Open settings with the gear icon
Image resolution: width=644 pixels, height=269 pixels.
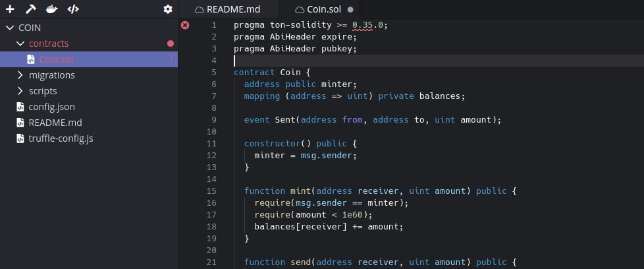pyautogui.click(x=167, y=9)
